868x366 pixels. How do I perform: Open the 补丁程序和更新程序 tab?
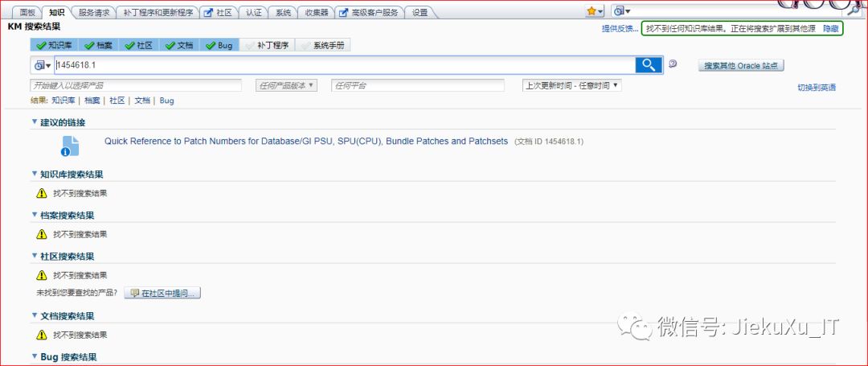click(x=157, y=12)
